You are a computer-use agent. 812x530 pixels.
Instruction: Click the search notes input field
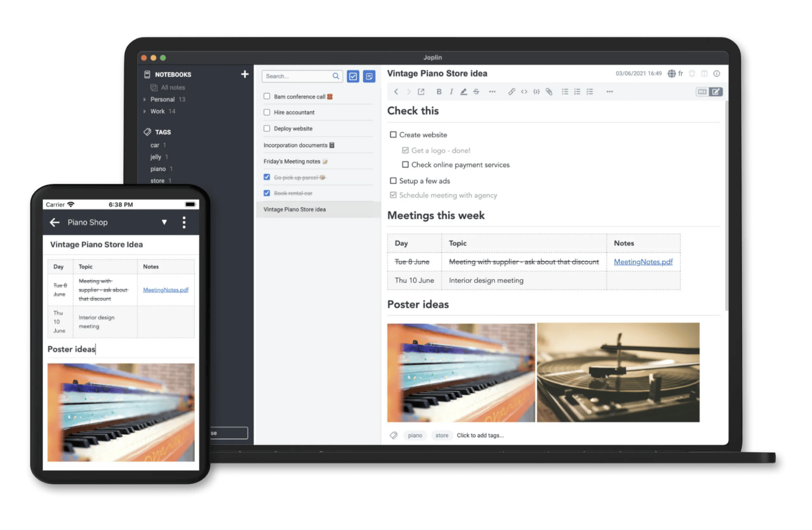click(298, 77)
